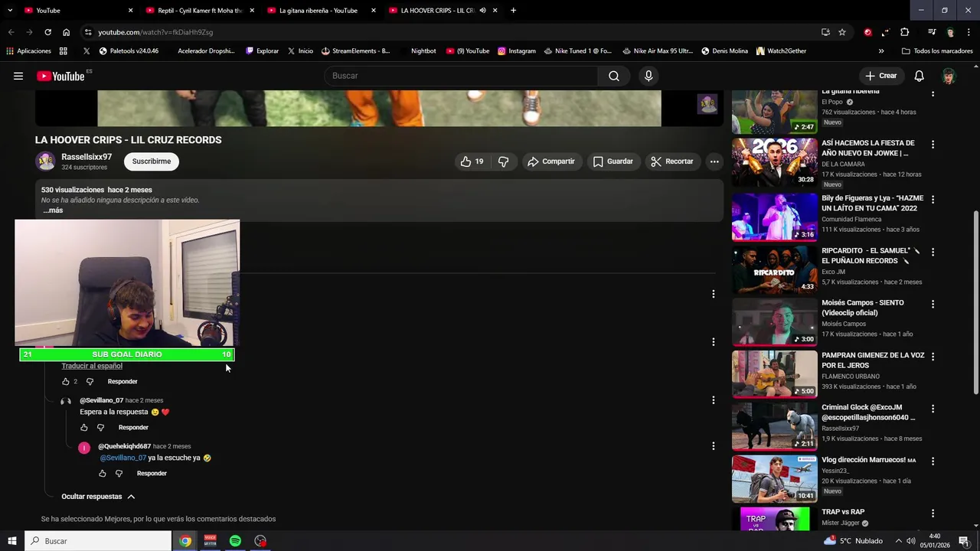Save video with Guardar button
The image size is (980, 551).
pyautogui.click(x=613, y=161)
